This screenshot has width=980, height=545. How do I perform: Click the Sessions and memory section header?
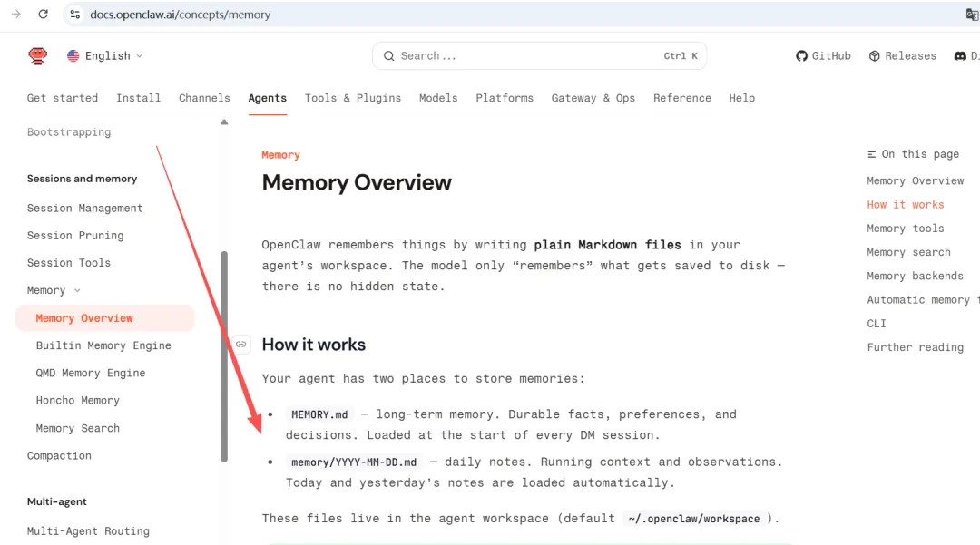[82, 179]
